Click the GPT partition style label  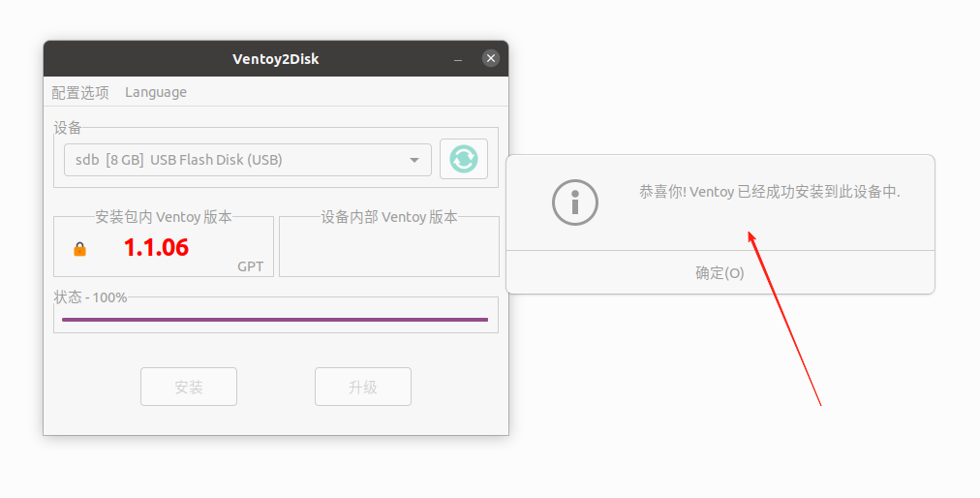(250, 266)
